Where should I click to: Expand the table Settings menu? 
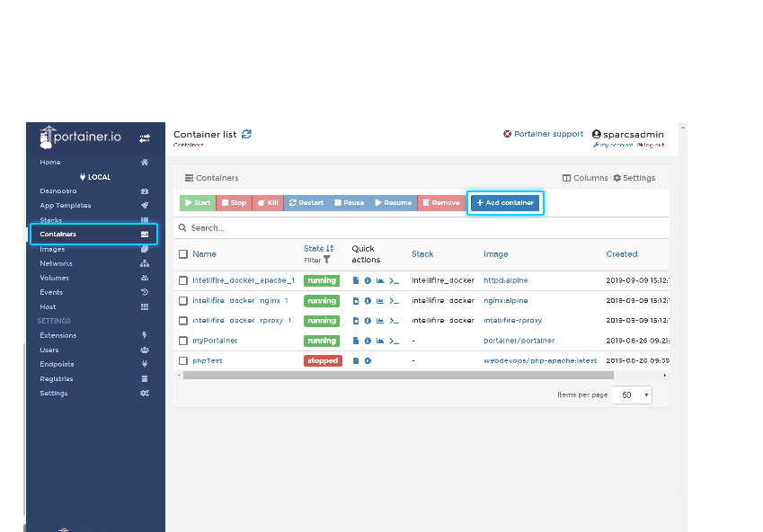point(634,178)
